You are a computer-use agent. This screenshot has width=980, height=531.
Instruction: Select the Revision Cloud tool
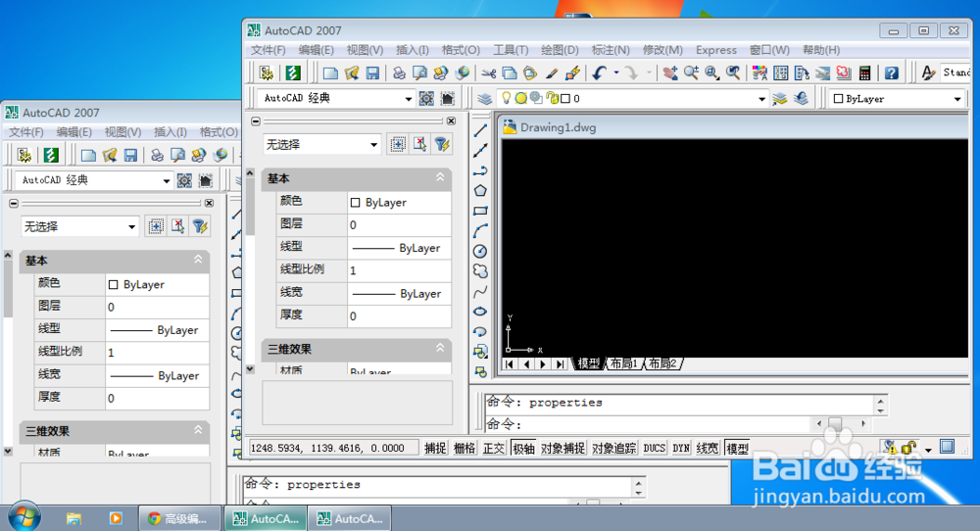(480, 271)
